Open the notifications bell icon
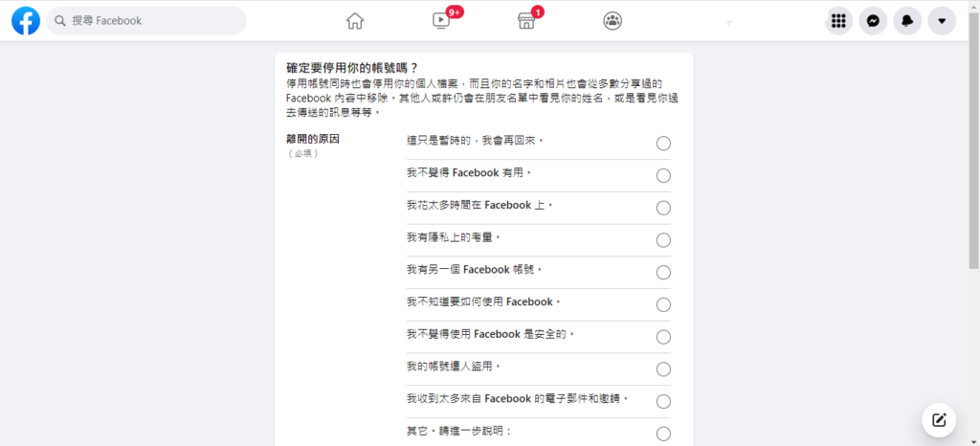Screen dimensions: 980x446 907,21
